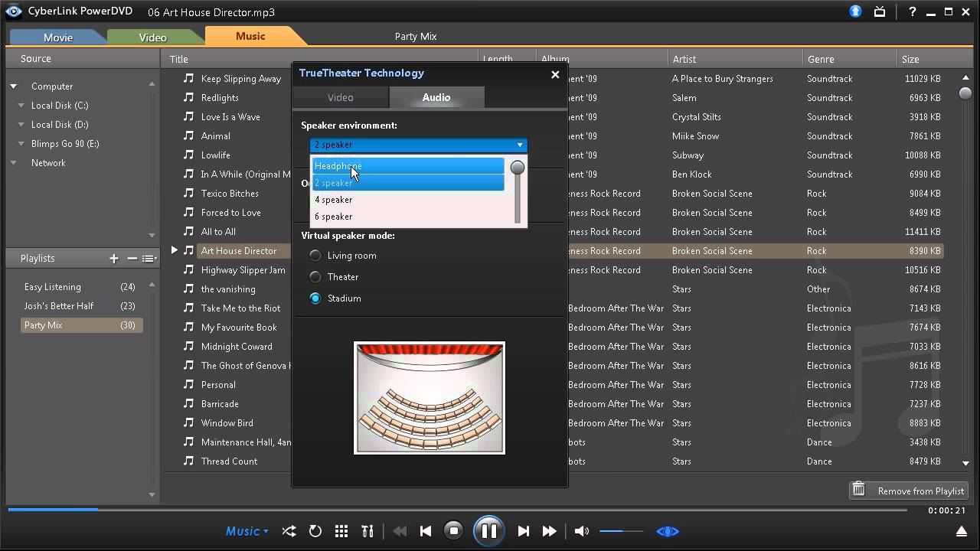Click the play arrow beside Art House Director
This screenshot has height=551, width=980.
175,250
